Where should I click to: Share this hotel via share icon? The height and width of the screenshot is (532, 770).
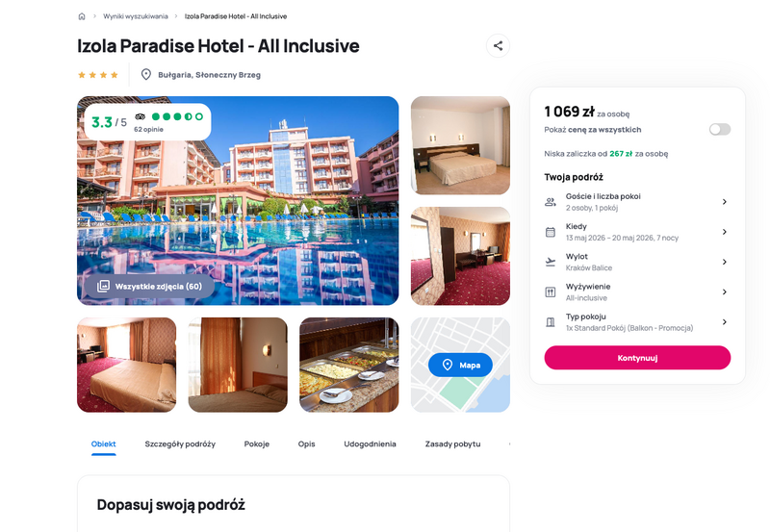coord(498,45)
